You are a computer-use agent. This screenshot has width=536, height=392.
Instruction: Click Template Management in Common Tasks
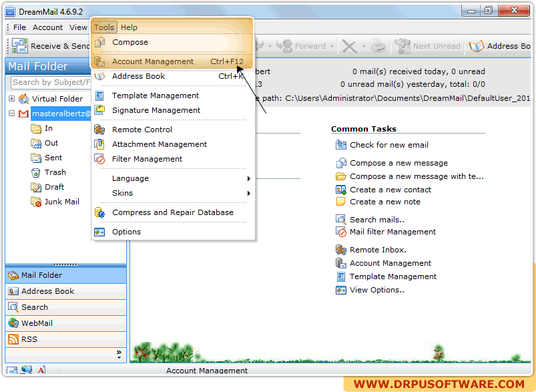pyautogui.click(x=392, y=276)
